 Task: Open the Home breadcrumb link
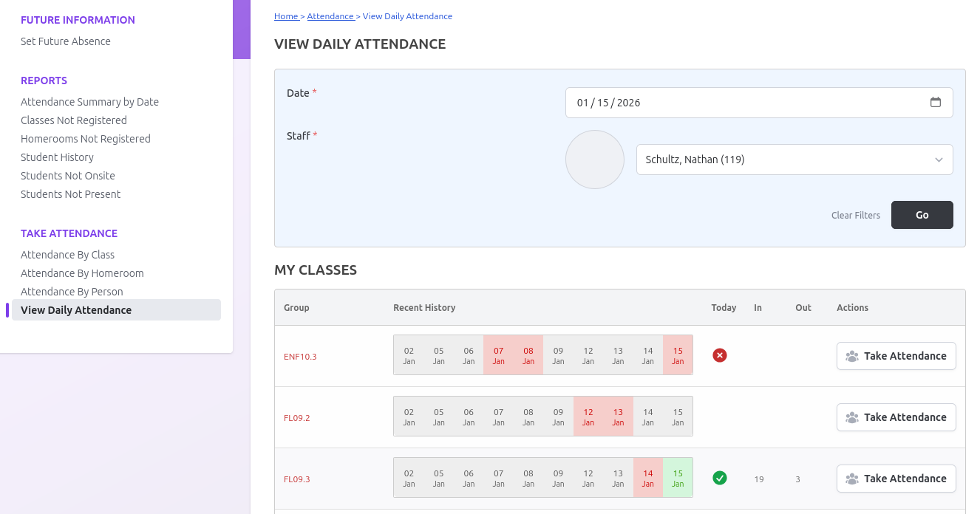coord(285,16)
